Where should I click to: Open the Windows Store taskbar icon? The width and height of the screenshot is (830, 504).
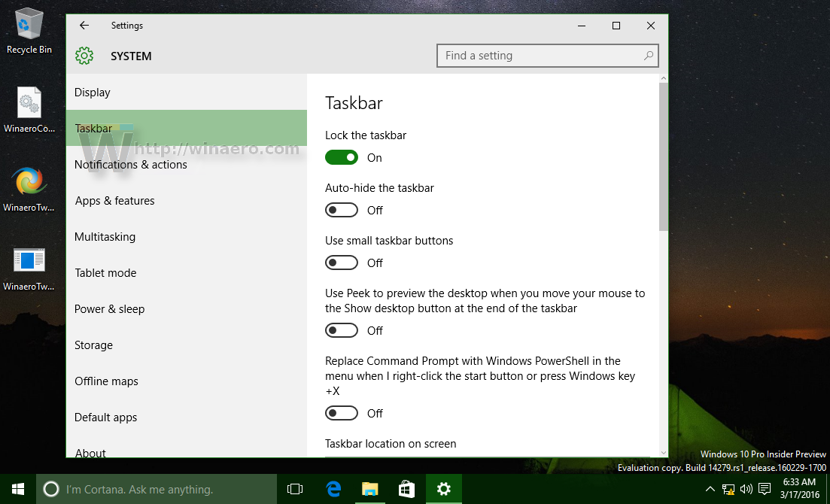[406, 489]
